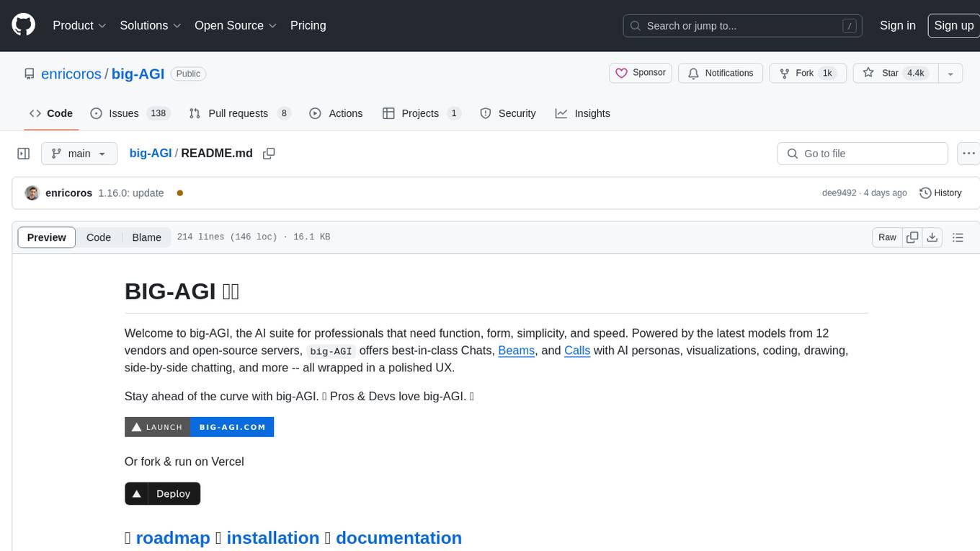
Task: Open the Open Source dropdown
Action: point(236,25)
